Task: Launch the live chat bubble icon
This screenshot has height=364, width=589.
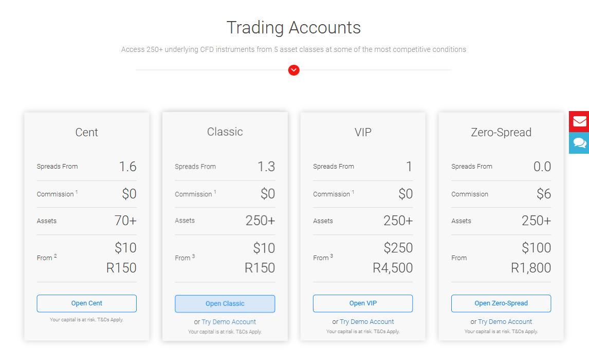Action: 580,143
